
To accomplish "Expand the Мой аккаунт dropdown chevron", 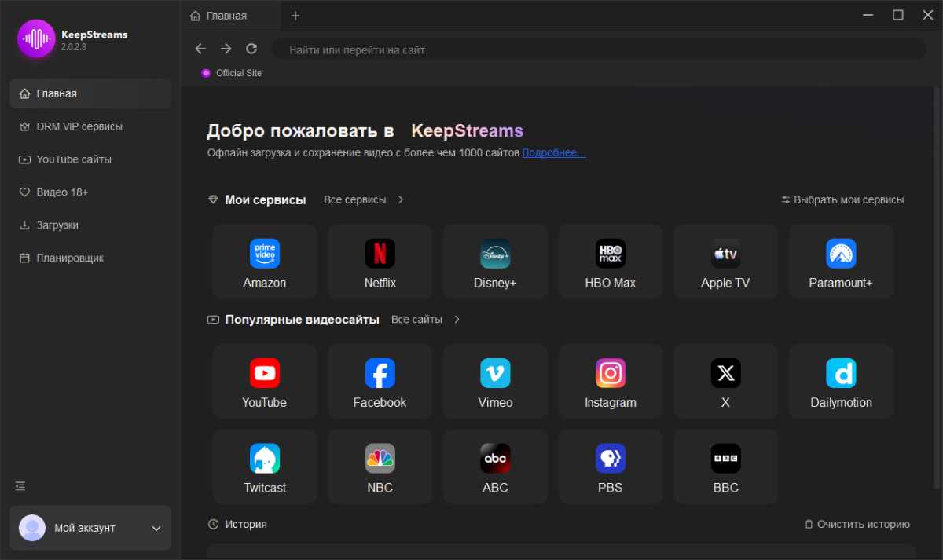I will (x=156, y=529).
